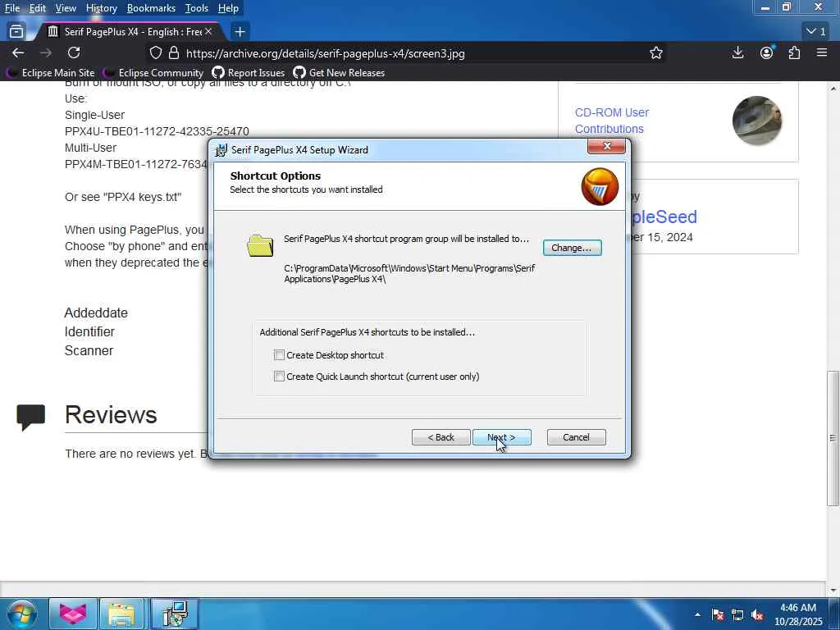Image resolution: width=840 pixels, height=630 pixels.
Task: Click the Addeddate metadata label
Action: click(x=96, y=313)
